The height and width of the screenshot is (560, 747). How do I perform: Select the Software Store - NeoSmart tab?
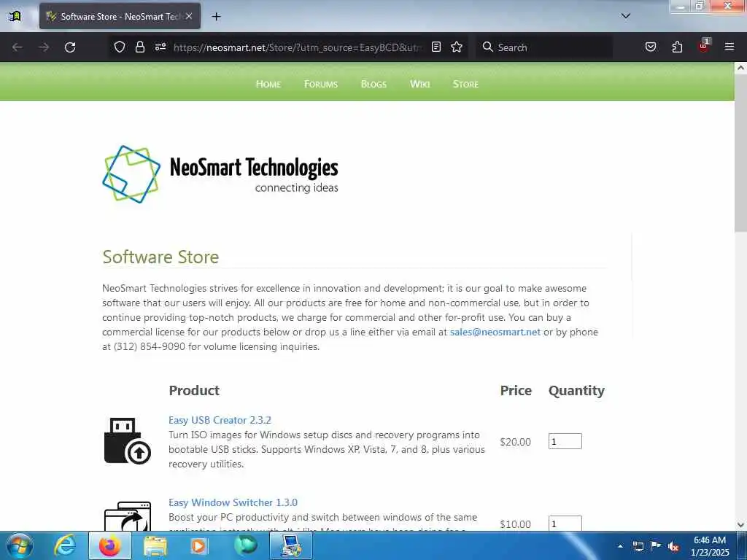(x=120, y=16)
